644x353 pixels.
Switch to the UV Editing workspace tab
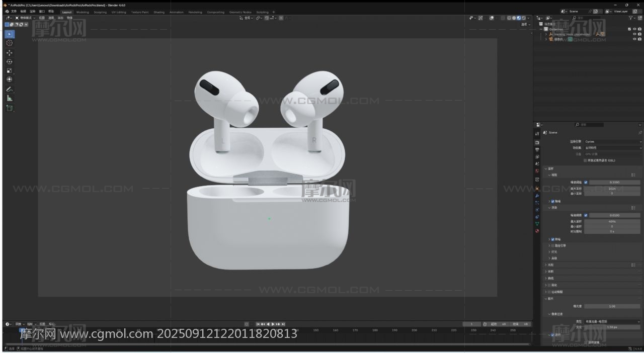click(119, 12)
